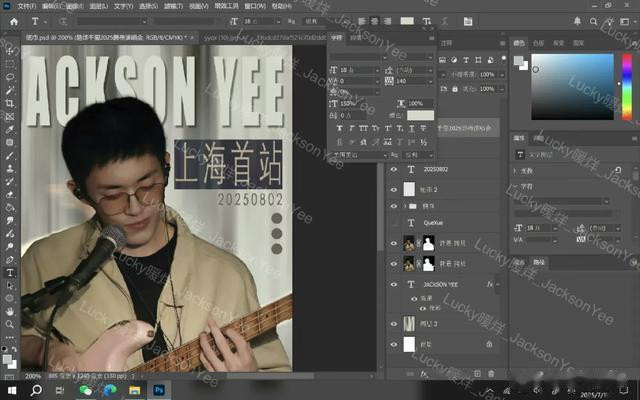Open tracking value 140 dropdown

point(430,81)
